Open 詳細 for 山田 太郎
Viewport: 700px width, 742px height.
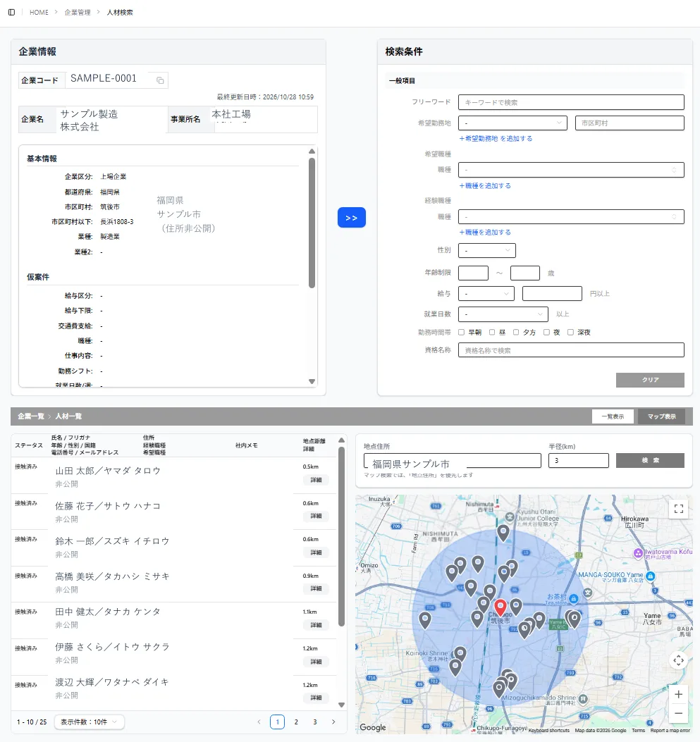point(316,480)
